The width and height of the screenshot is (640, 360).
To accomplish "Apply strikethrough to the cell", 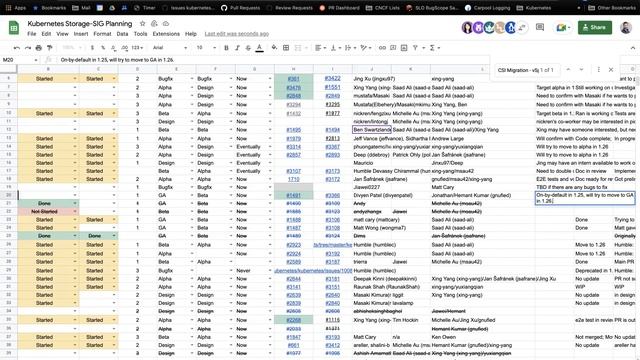I will tap(248, 48).
